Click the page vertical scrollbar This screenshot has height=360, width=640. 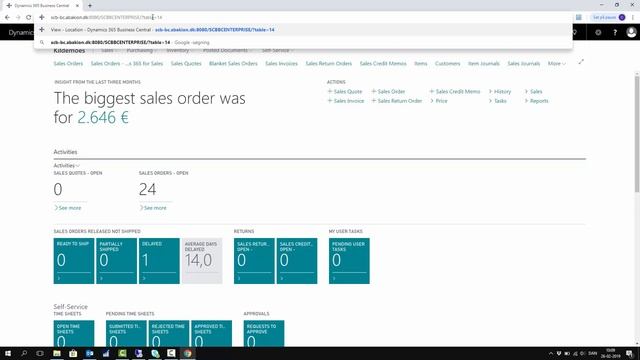(x=637, y=135)
